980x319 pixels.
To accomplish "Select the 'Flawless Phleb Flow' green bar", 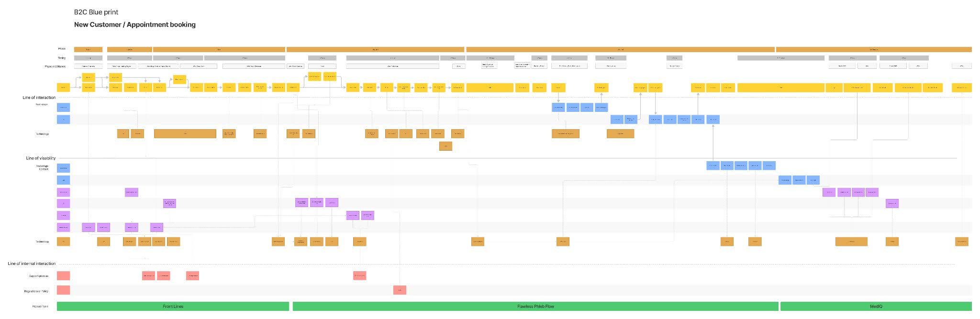I will (535, 306).
